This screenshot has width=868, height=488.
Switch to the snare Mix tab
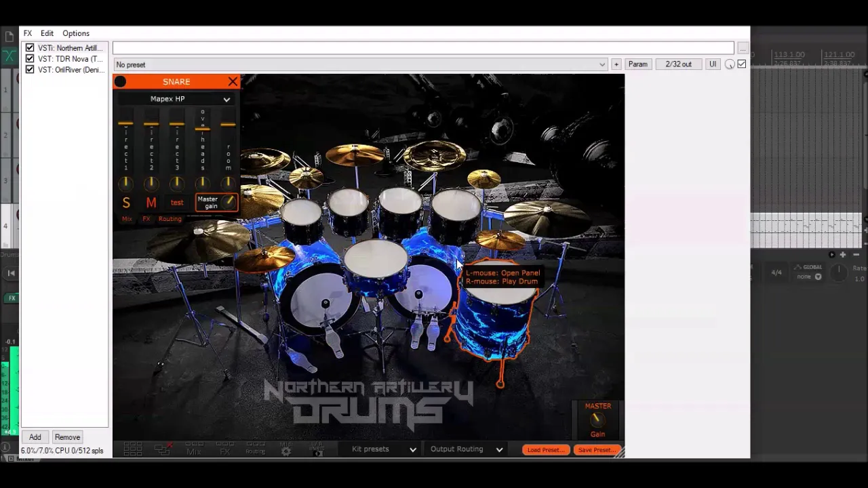tap(127, 219)
